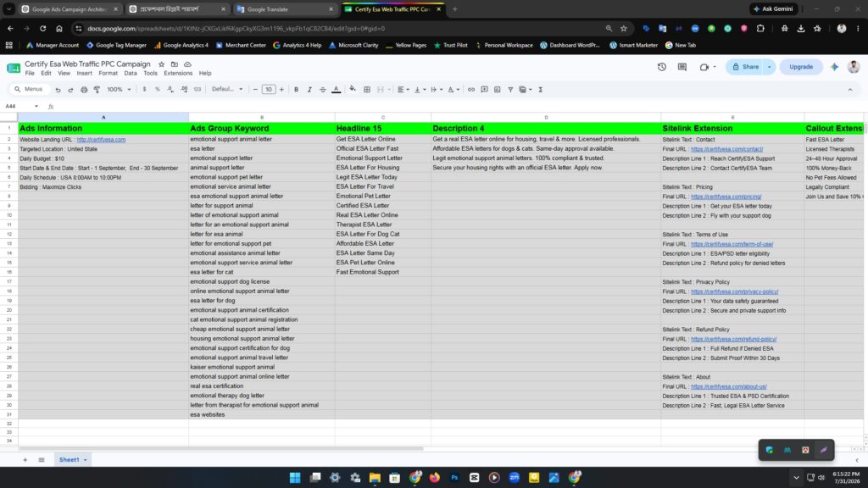Image resolution: width=868 pixels, height=488 pixels.
Task: Star the document title
Action: click(161, 64)
